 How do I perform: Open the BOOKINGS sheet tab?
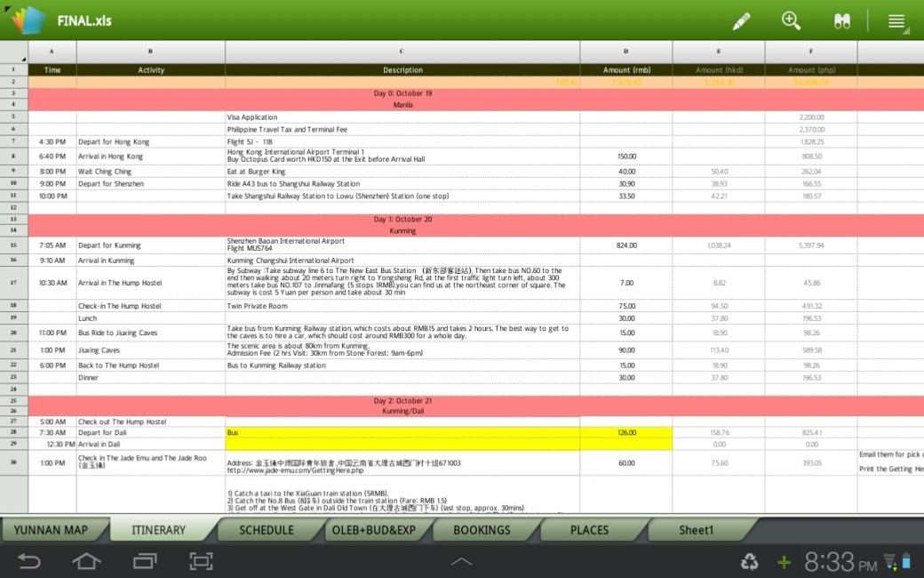pyautogui.click(x=482, y=529)
